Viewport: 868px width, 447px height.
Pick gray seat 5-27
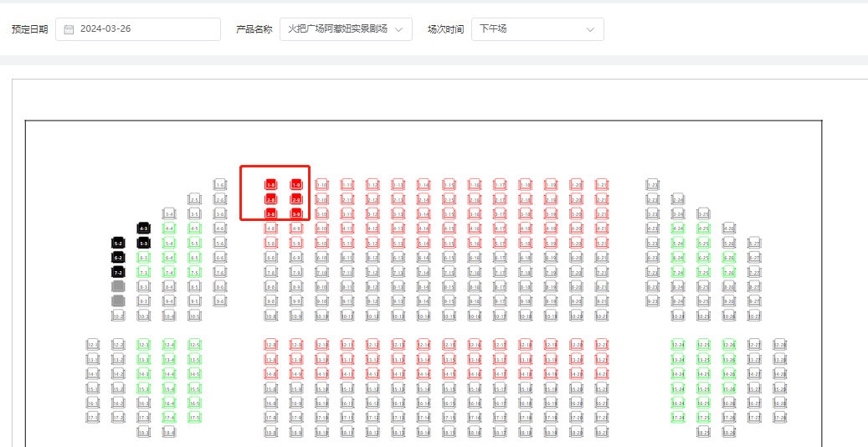point(754,243)
